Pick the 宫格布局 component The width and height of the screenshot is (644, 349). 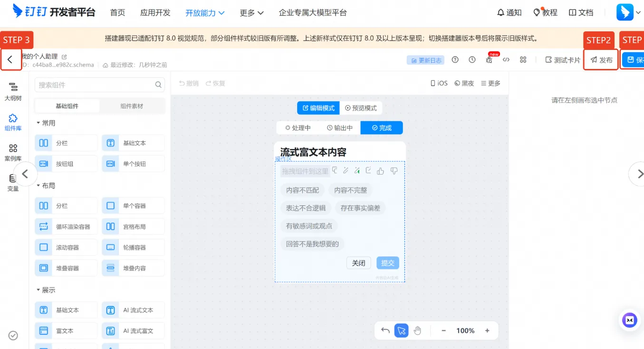pyautogui.click(x=133, y=227)
